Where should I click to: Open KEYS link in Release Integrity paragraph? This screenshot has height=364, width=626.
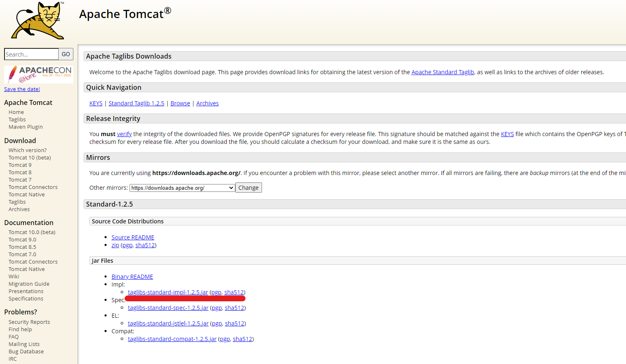tap(507, 134)
